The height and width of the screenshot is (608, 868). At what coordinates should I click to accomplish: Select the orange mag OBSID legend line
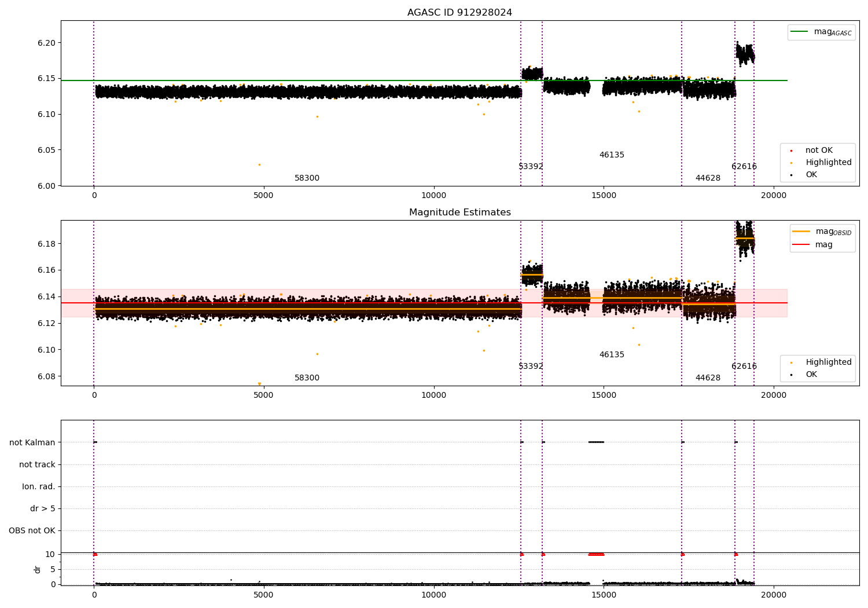[x=801, y=232]
